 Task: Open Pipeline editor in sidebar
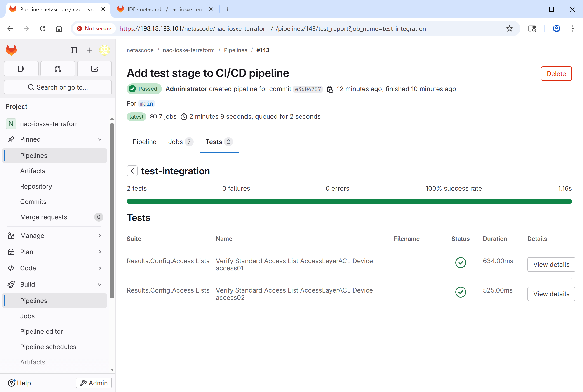pos(54,331)
